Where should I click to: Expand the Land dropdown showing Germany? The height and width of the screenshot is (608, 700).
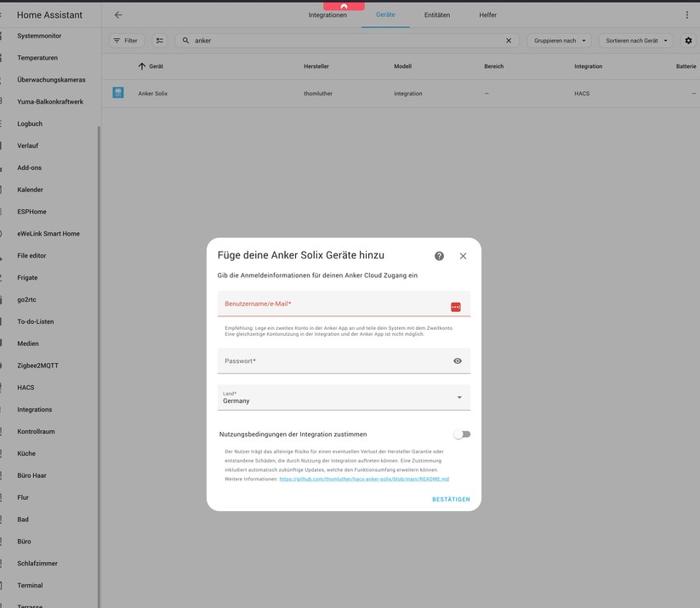tap(344, 397)
